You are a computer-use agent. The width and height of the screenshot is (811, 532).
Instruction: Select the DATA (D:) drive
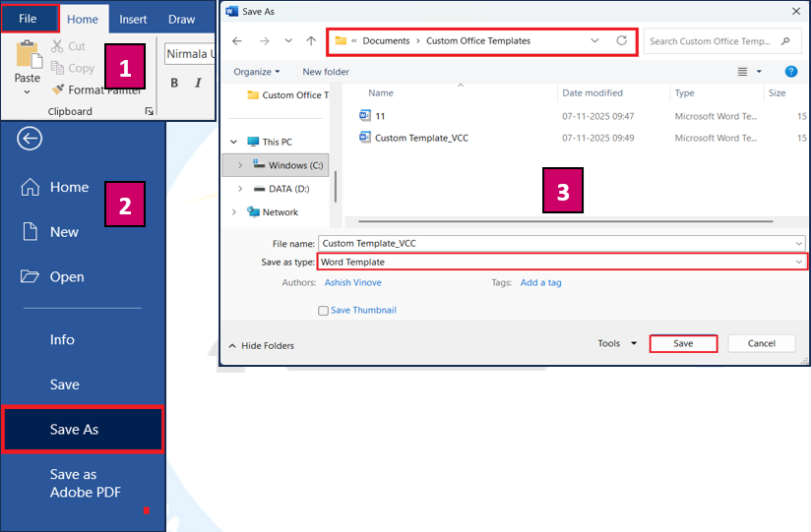tap(281, 189)
